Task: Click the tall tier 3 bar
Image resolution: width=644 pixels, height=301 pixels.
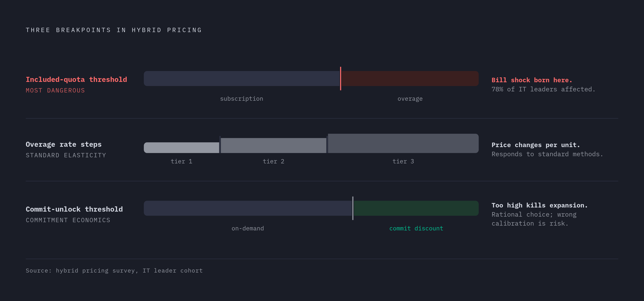Action: coord(403,143)
